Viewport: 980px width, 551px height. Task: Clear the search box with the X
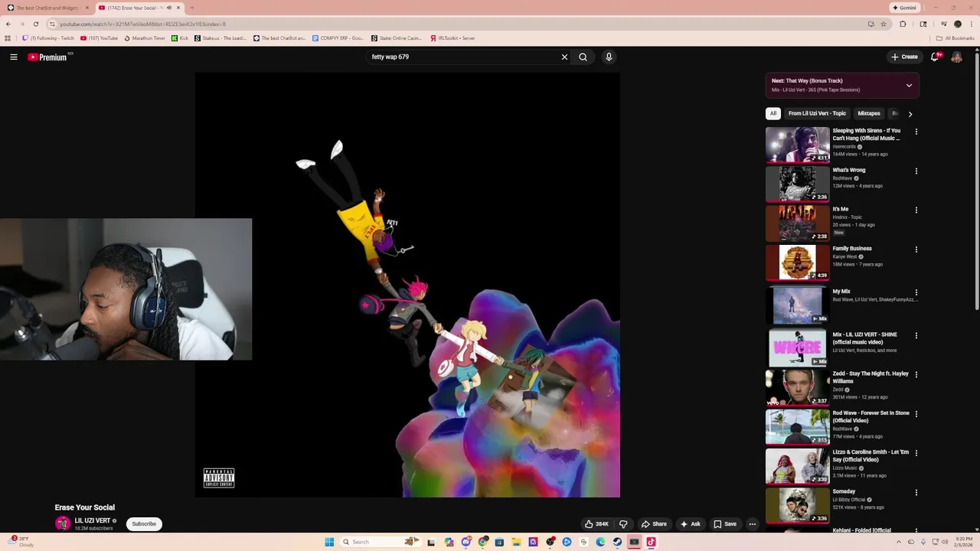coord(564,57)
